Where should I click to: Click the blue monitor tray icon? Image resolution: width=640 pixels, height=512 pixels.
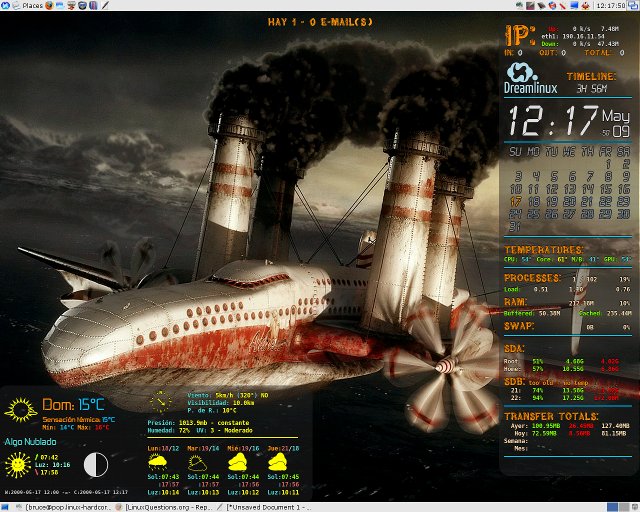click(x=574, y=5)
